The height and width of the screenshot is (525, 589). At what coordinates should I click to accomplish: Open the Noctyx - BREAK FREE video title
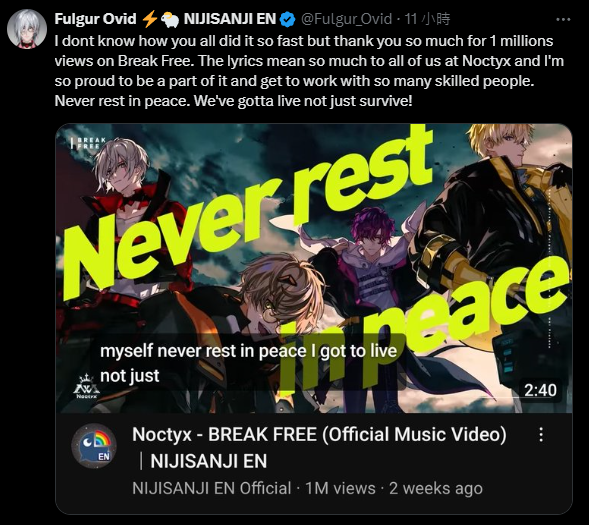point(319,447)
